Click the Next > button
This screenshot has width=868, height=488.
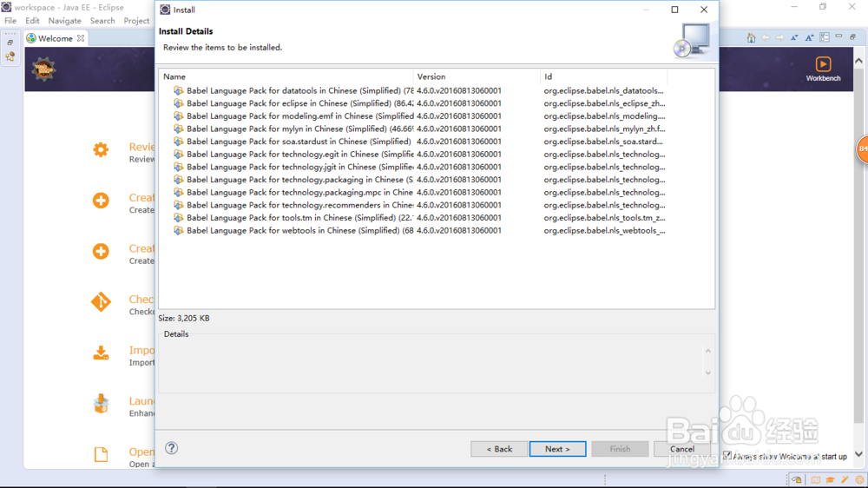[x=557, y=449]
